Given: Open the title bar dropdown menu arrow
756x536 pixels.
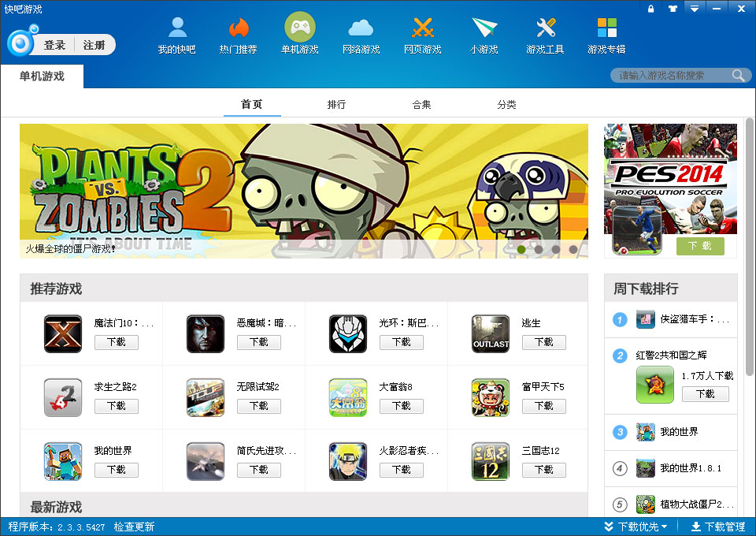Looking at the screenshot, I should tap(695, 8).
